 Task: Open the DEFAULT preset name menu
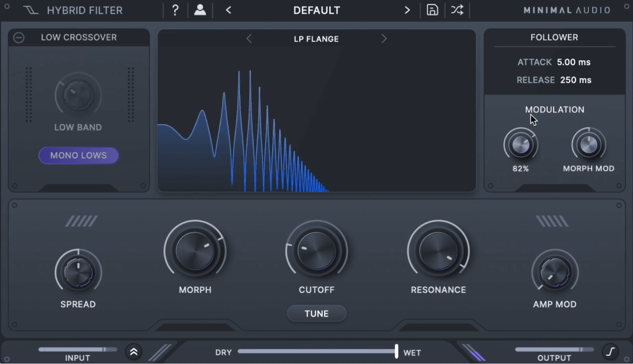pos(316,10)
